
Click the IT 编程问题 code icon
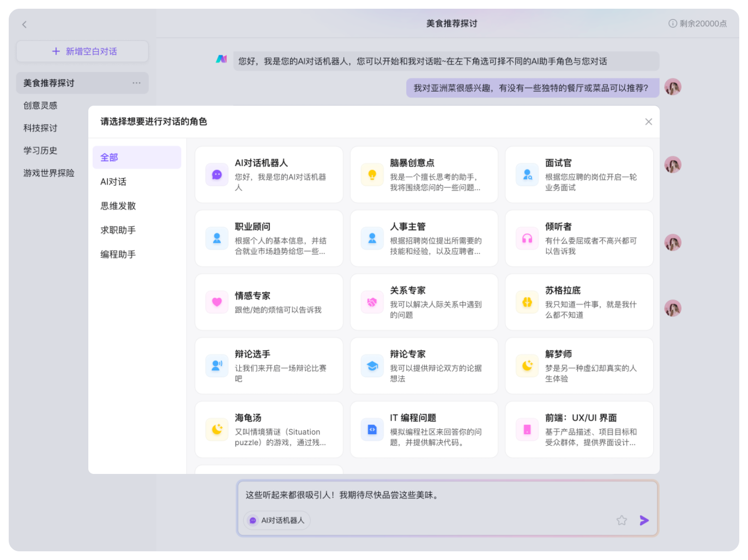coord(372,429)
